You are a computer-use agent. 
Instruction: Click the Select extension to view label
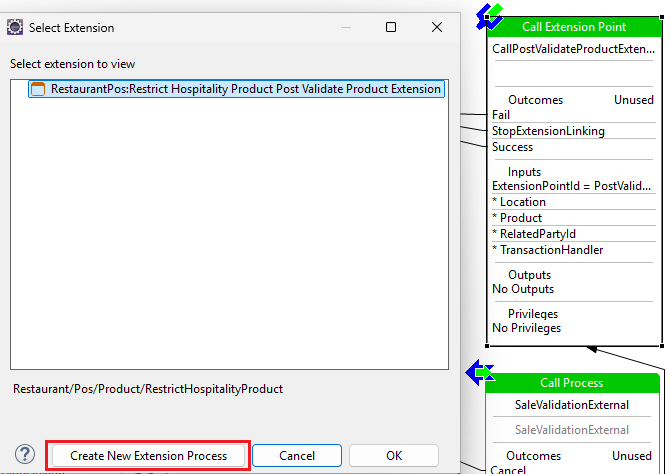(x=73, y=64)
